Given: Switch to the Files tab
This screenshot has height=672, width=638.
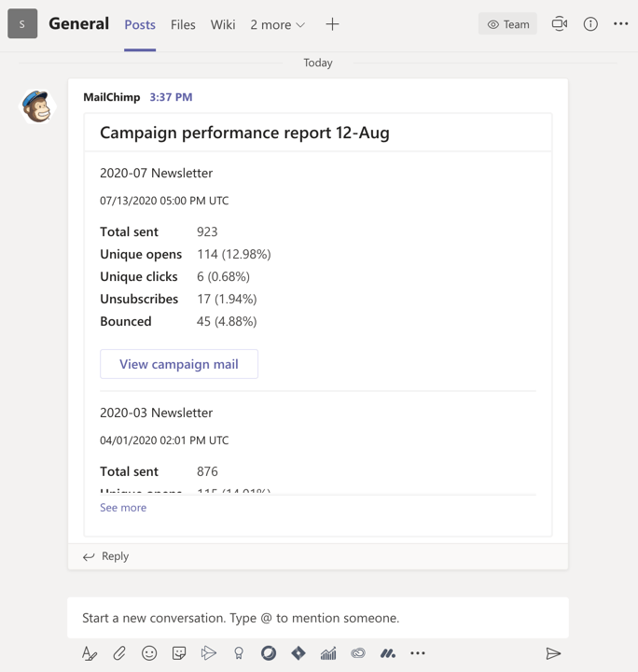Looking at the screenshot, I should click(x=183, y=24).
